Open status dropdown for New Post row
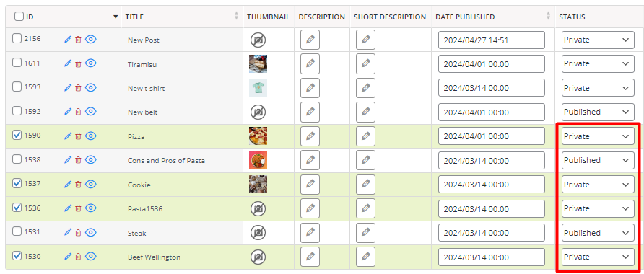Image resolution: width=644 pixels, height=274 pixels. point(598,40)
